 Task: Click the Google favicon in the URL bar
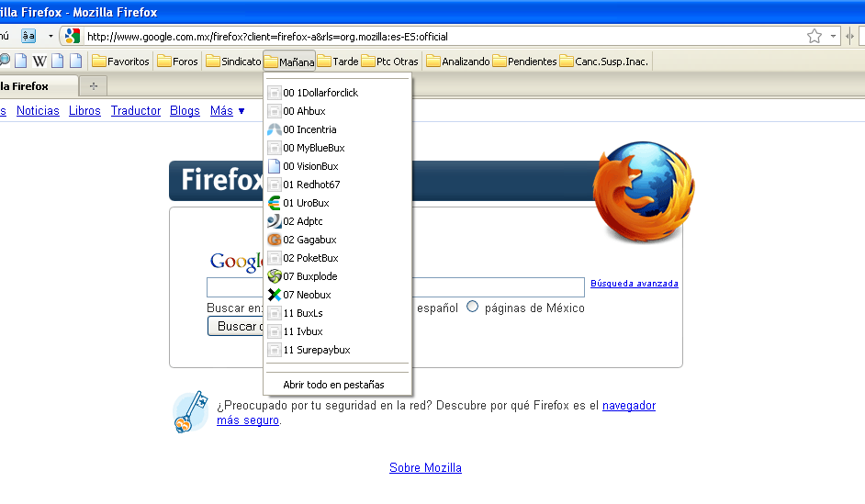73,37
